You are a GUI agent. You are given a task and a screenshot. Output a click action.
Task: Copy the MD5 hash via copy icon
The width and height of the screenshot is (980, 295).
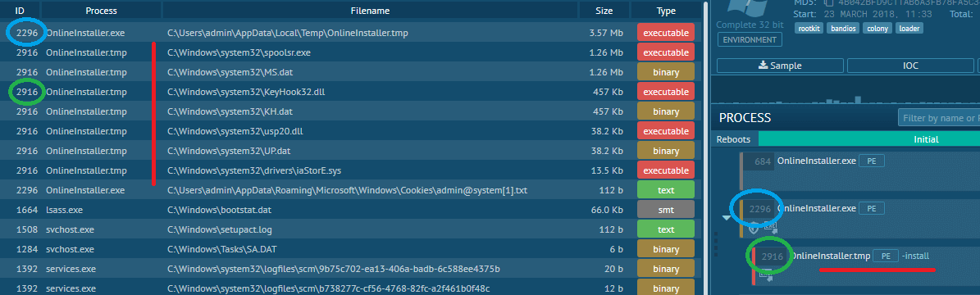(829, 2)
